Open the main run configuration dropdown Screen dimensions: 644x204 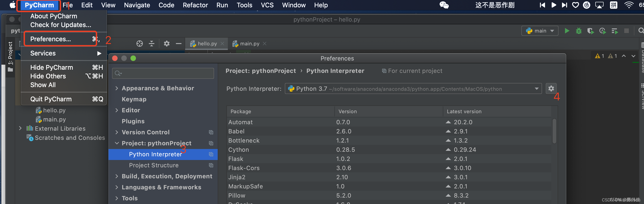(x=540, y=31)
